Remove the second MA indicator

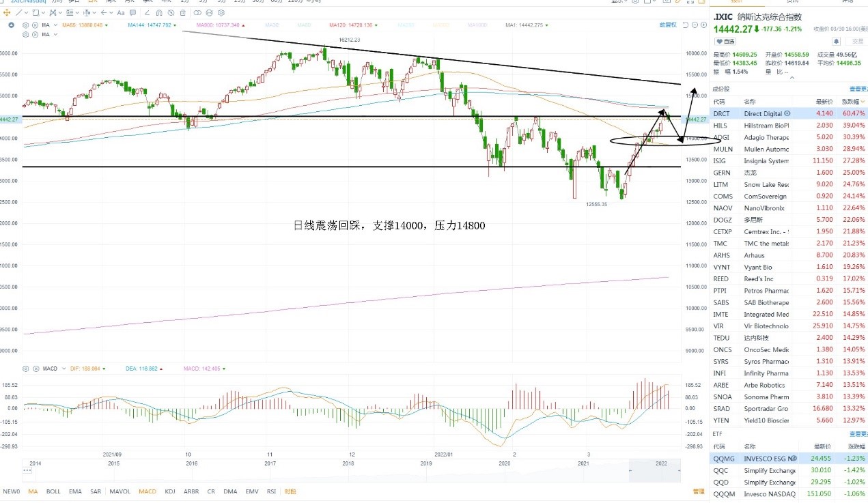coord(35,34)
